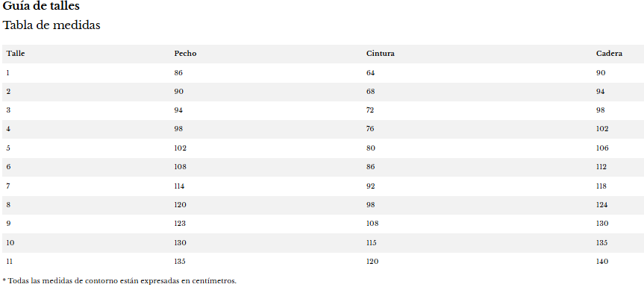Screen dimensions: 644x290
Task: Click Cadera value 112 in row 6
Action: [x=601, y=167]
